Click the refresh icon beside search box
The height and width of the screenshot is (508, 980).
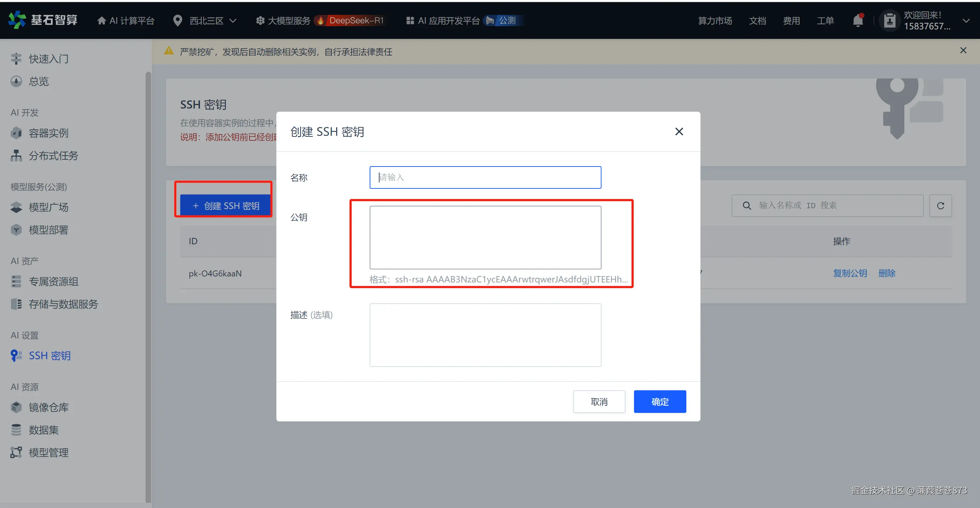tap(940, 206)
